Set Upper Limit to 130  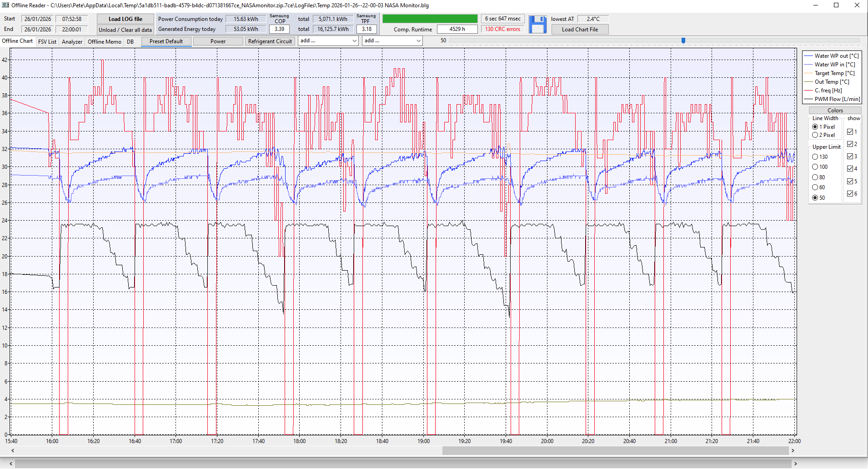815,157
